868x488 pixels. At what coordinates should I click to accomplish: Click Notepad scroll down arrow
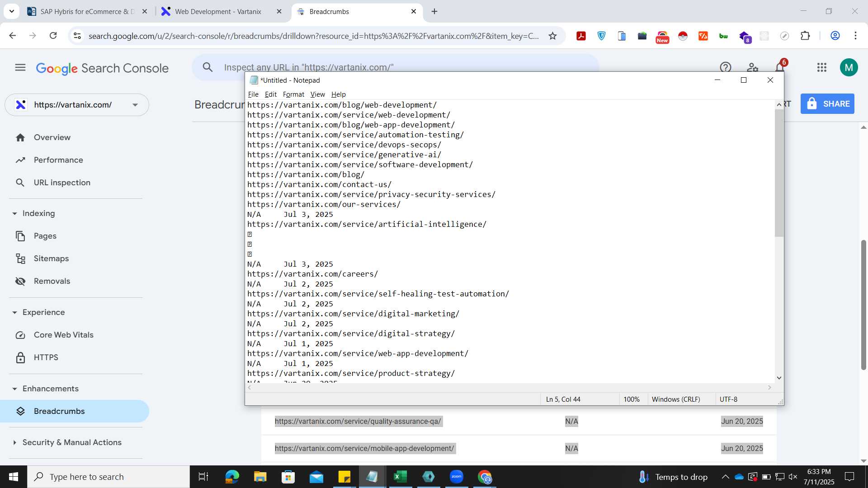(x=779, y=378)
